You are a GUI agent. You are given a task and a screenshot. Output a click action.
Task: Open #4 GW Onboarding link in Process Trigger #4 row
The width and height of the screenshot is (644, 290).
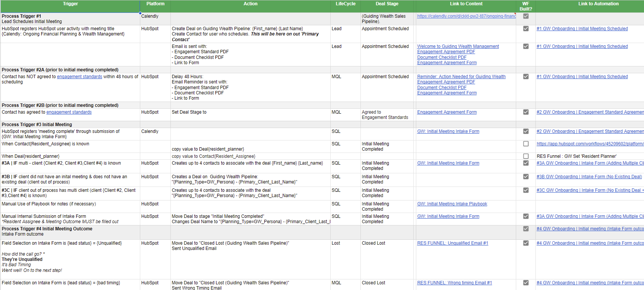click(x=590, y=229)
